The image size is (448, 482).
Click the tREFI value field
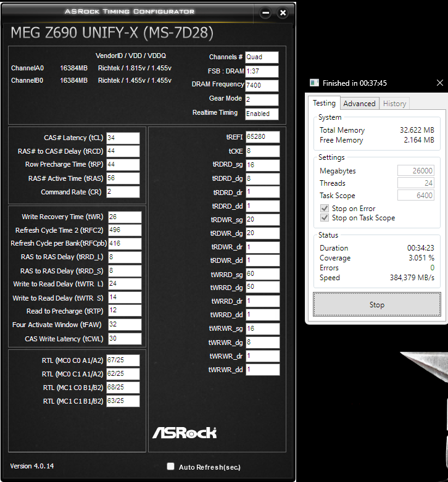point(263,137)
